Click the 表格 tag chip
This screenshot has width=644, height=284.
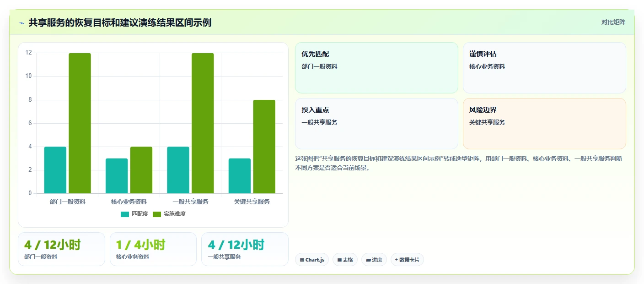(x=345, y=260)
